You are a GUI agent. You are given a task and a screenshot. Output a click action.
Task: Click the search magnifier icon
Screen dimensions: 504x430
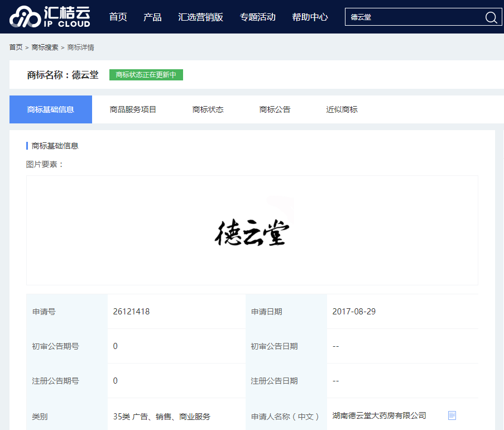coord(491,17)
